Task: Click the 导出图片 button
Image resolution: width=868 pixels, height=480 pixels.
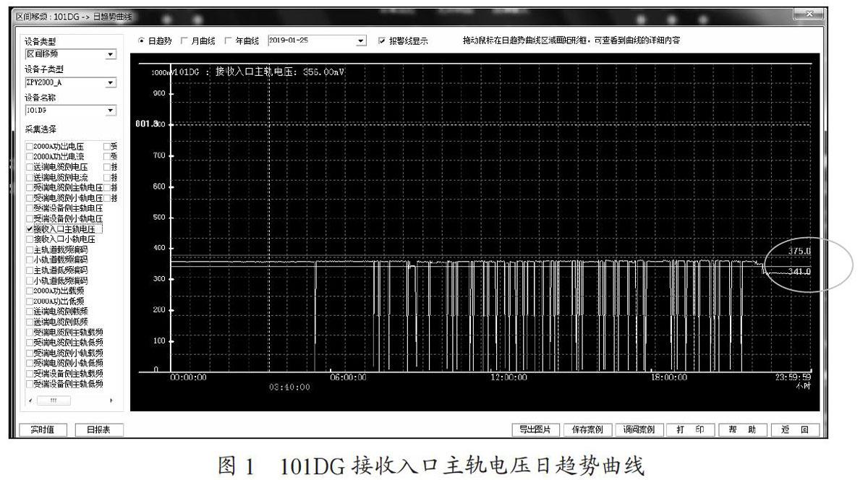Action: [x=535, y=429]
